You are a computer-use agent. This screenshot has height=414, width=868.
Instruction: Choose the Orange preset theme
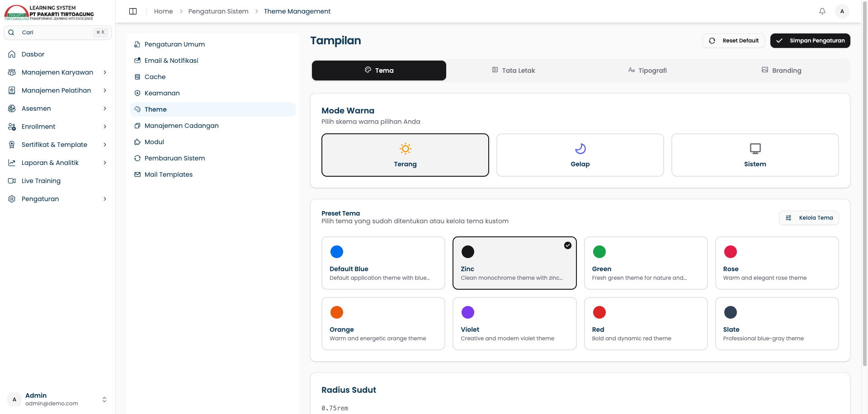tap(383, 324)
